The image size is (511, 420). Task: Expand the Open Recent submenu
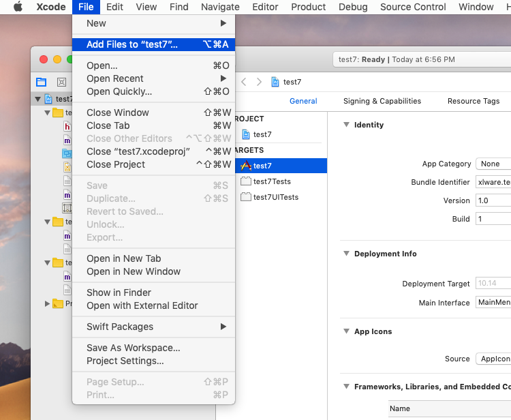[153, 78]
